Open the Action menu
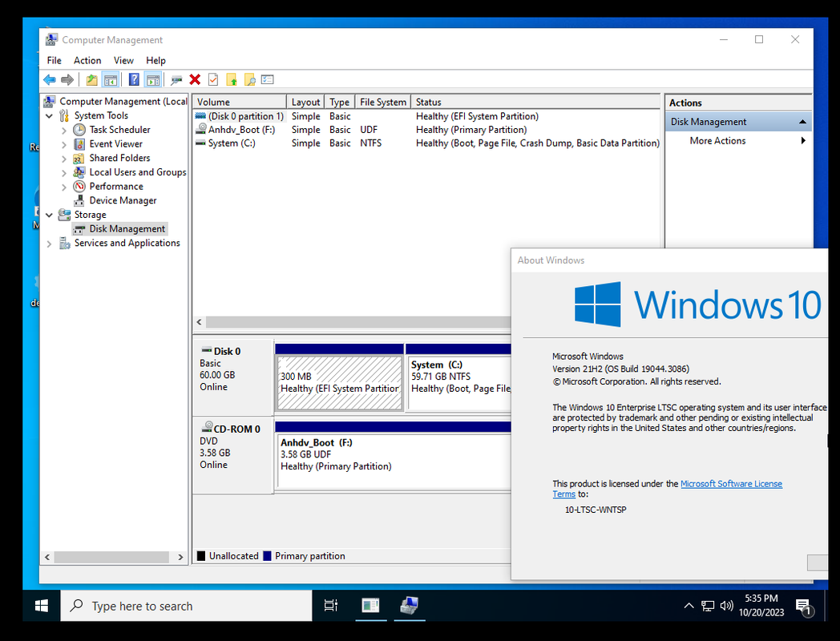This screenshot has height=641, width=840. (87, 61)
